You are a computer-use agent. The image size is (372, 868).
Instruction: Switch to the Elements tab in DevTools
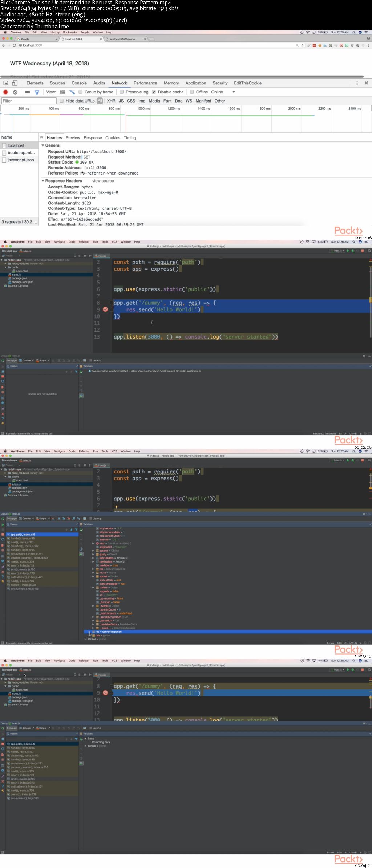point(35,83)
